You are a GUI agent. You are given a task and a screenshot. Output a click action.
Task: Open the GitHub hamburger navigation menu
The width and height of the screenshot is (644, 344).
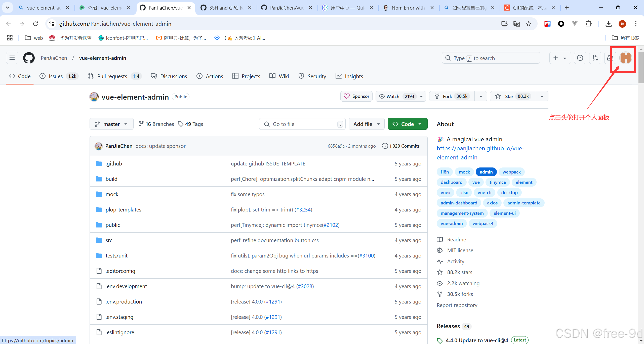pos(12,58)
